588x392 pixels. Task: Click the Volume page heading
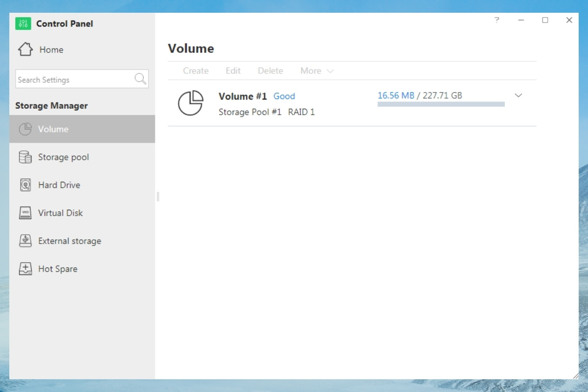pyautogui.click(x=191, y=49)
